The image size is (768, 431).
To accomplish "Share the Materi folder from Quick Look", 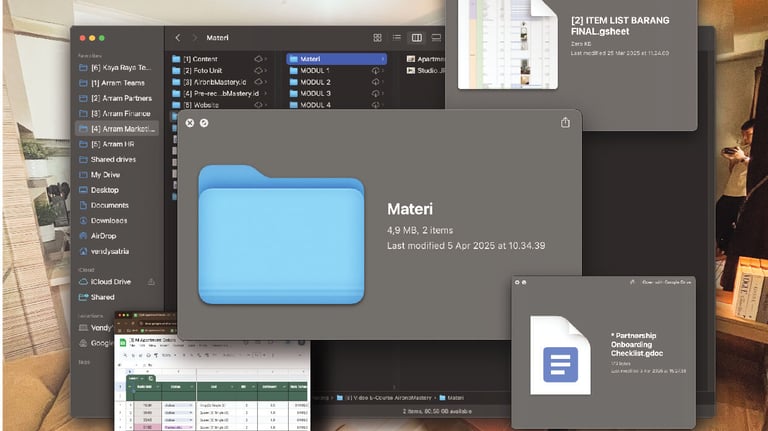I will coord(565,122).
